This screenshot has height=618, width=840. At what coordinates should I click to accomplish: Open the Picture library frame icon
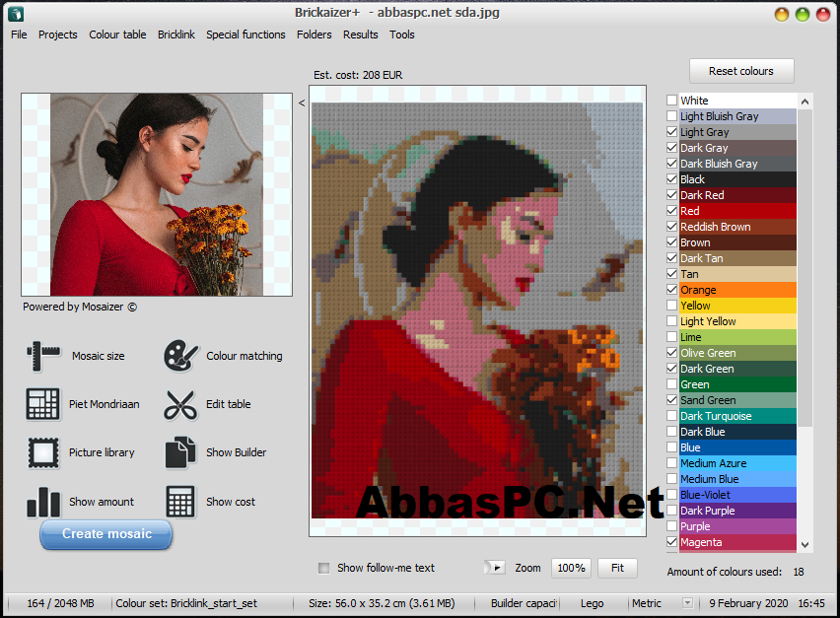tap(43, 452)
